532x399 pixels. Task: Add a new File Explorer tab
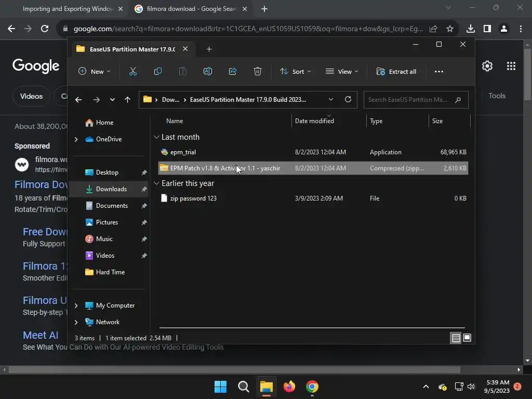point(209,49)
